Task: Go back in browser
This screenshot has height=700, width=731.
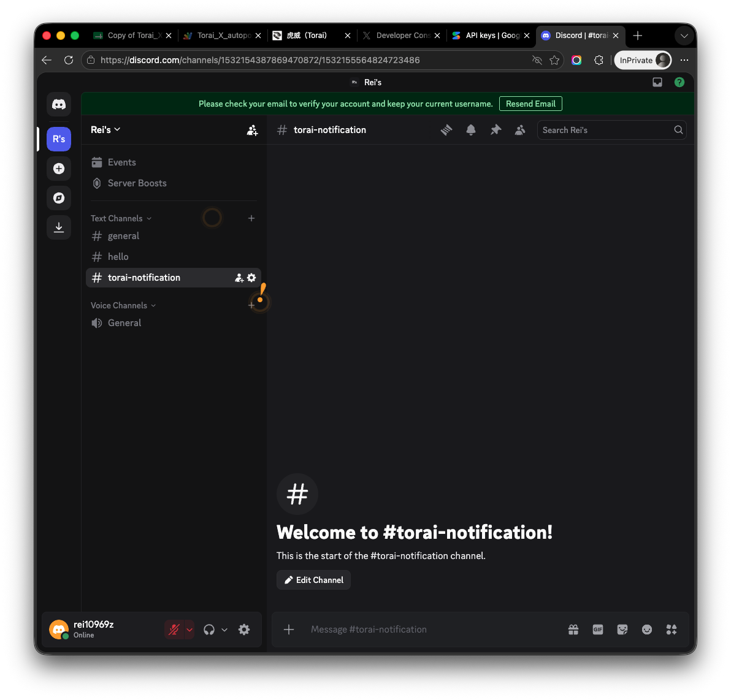Action: coord(47,60)
